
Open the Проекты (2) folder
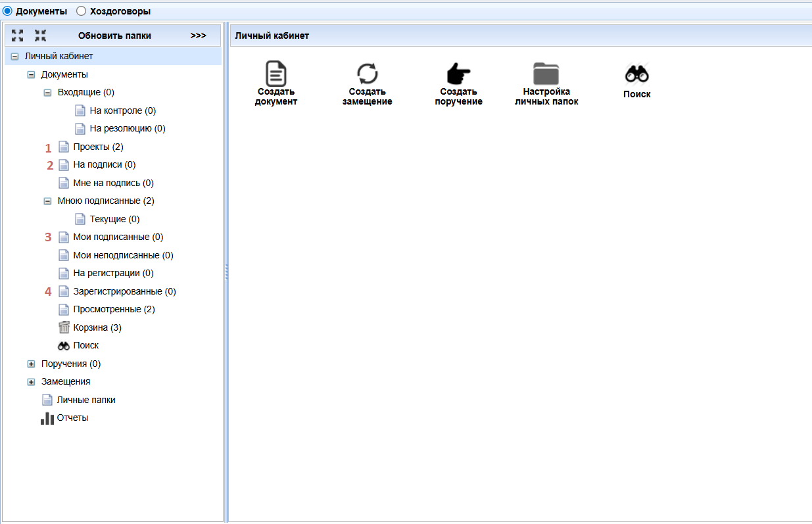click(98, 147)
